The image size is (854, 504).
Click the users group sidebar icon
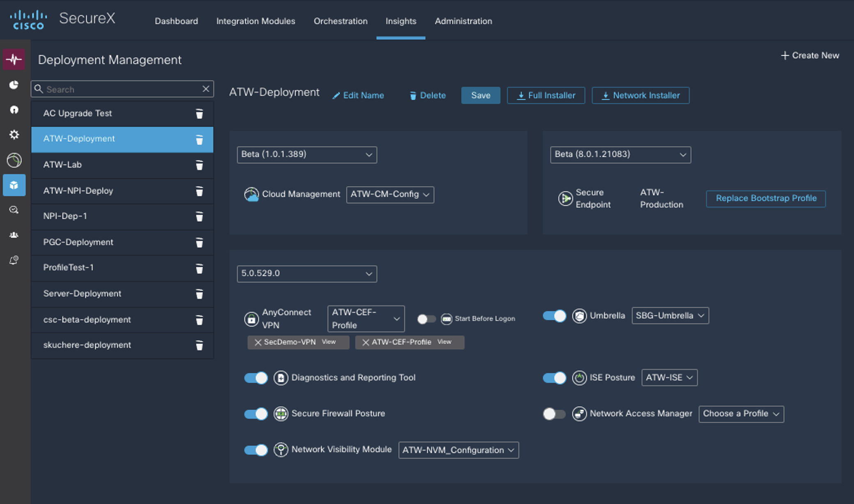pyautogui.click(x=14, y=235)
